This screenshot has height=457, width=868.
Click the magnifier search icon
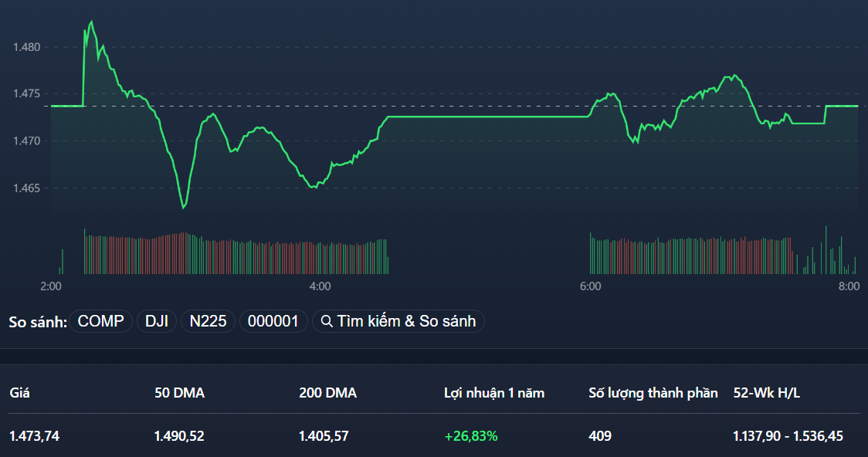click(326, 321)
